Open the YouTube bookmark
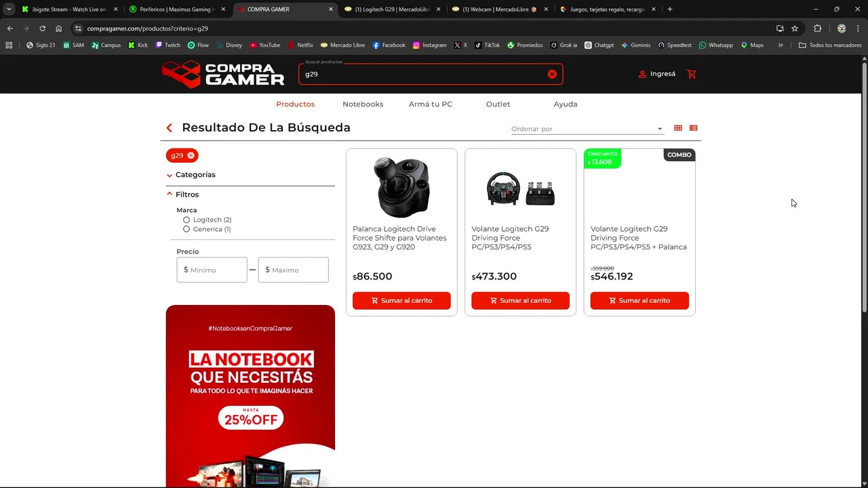The height and width of the screenshot is (488, 868). [x=264, y=45]
